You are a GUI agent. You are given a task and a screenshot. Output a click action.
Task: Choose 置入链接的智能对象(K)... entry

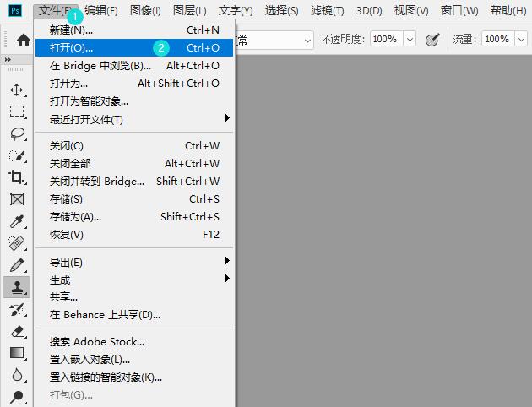tap(134, 377)
